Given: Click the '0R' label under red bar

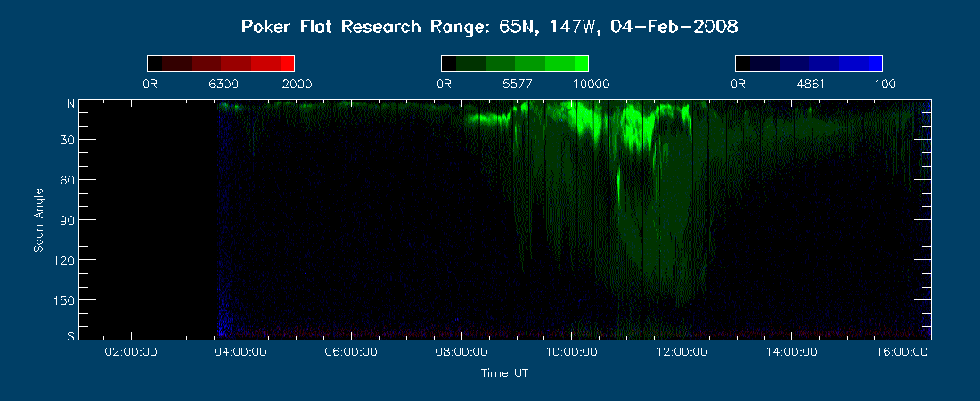Looking at the screenshot, I should tap(150, 85).
